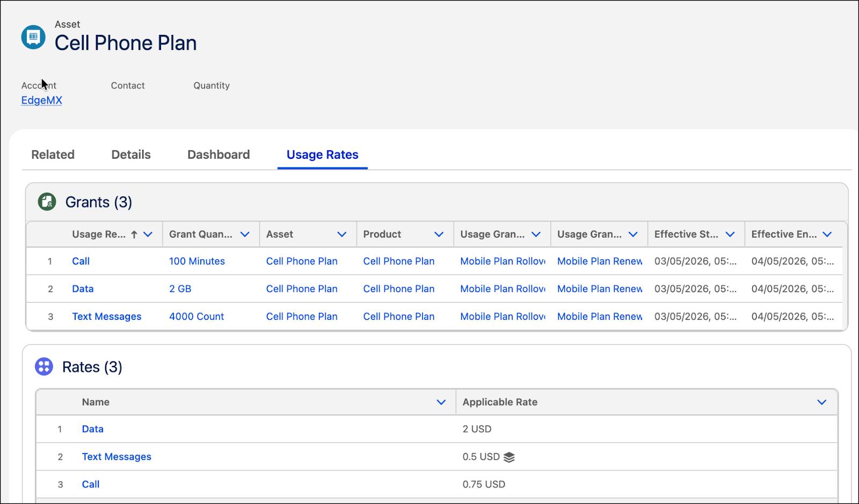The height and width of the screenshot is (504, 859).
Task: Open the first Usage Gran... column dropdown
Action: [x=536, y=234]
